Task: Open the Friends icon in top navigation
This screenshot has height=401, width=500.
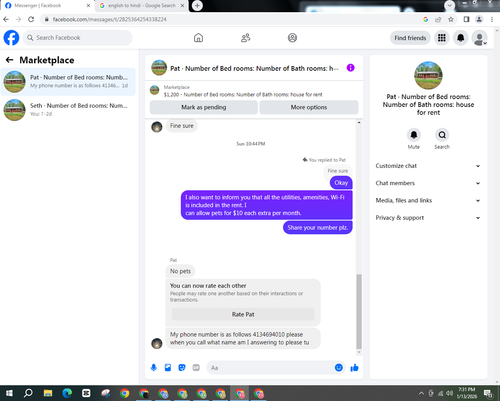Action: (x=245, y=38)
